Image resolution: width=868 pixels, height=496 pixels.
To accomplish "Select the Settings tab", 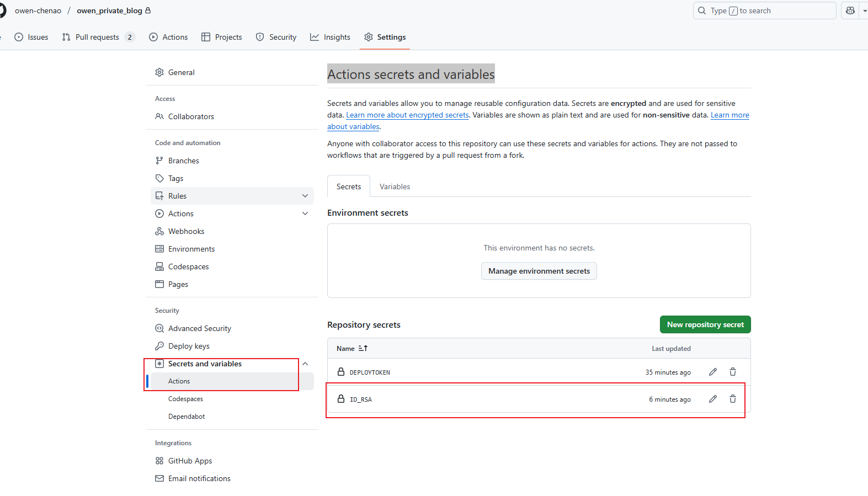I will (x=385, y=37).
